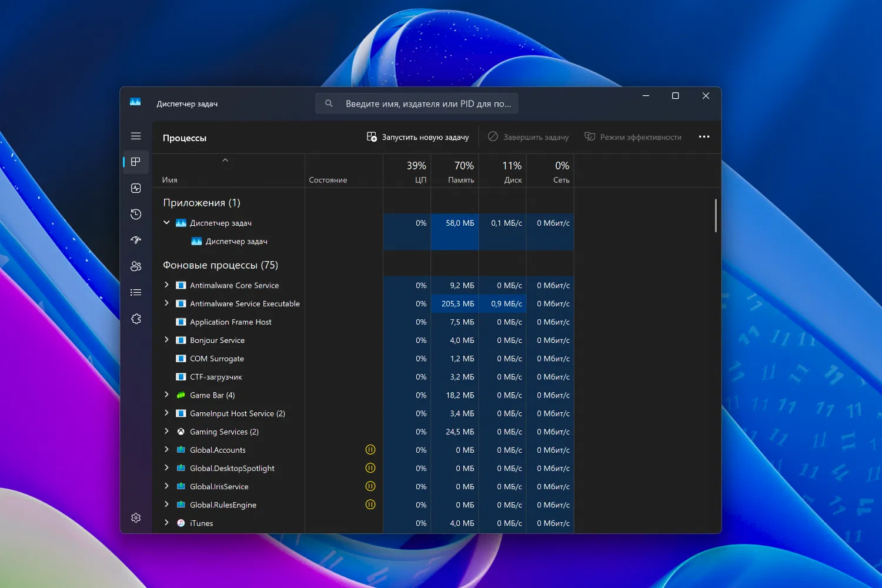Click the process list vertical scrollbar
Image resolution: width=882 pixels, height=588 pixels.
(x=716, y=215)
